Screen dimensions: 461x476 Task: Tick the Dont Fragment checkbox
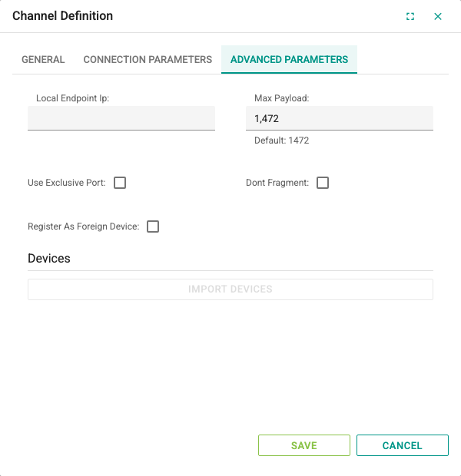click(x=323, y=183)
